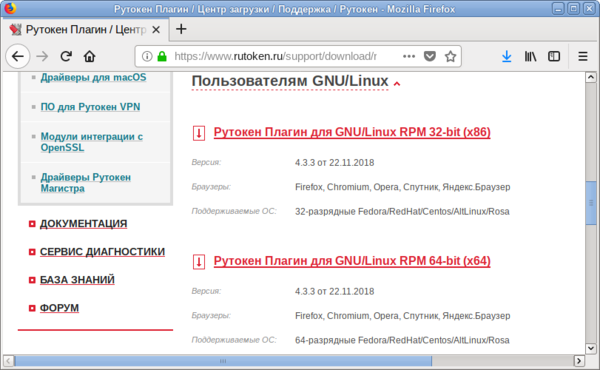This screenshot has width=600, height=370.
Task: Open the Firefox home page
Action: coord(90,57)
